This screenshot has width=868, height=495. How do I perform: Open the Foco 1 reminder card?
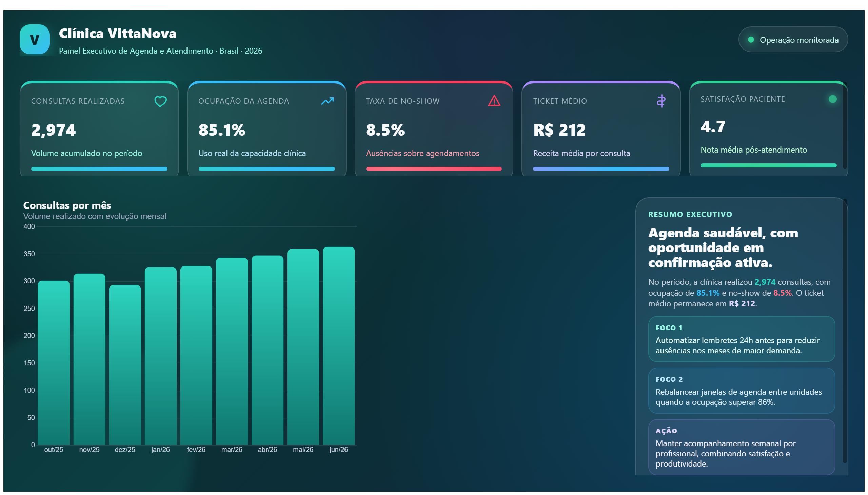pyautogui.click(x=741, y=339)
